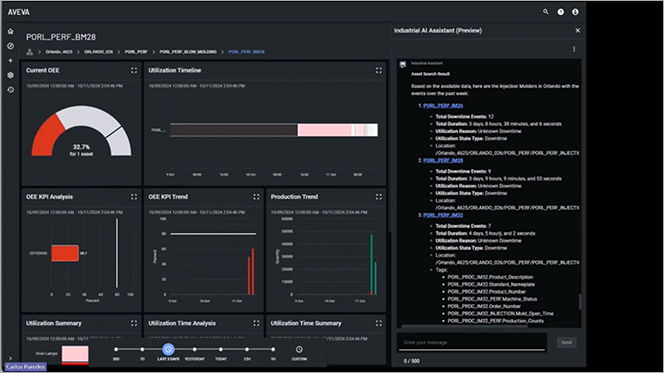Image resolution: width=664 pixels, height=373 pixels.
Task: Click the 32.7% OEE gauge value
Action: [x=81, y=147]
